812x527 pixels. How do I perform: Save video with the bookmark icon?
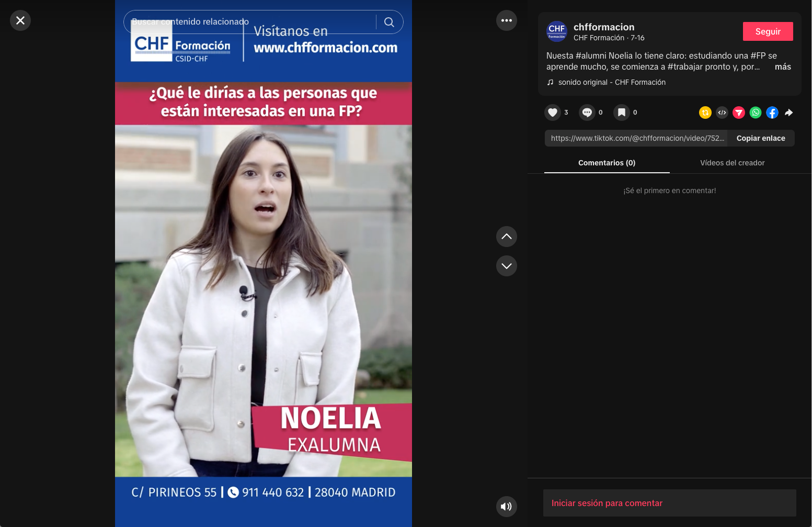point(622,113)
